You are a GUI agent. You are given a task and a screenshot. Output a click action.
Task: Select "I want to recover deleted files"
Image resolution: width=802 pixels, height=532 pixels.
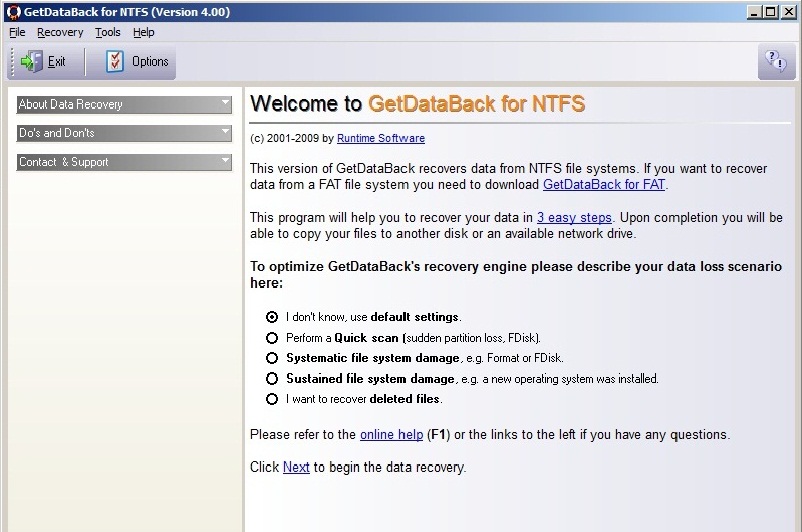click(272, 399)
